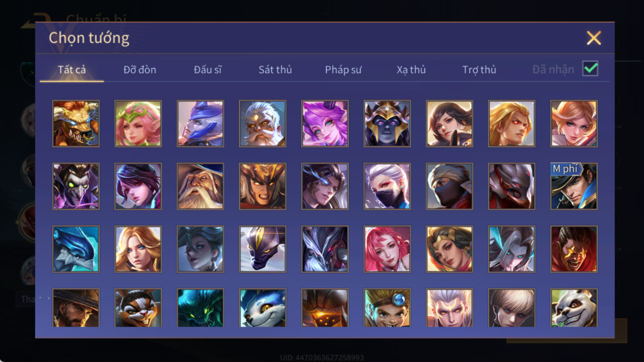Select the masked white-haired ninja girl hero
644x362 pixels.
[387, 186]
